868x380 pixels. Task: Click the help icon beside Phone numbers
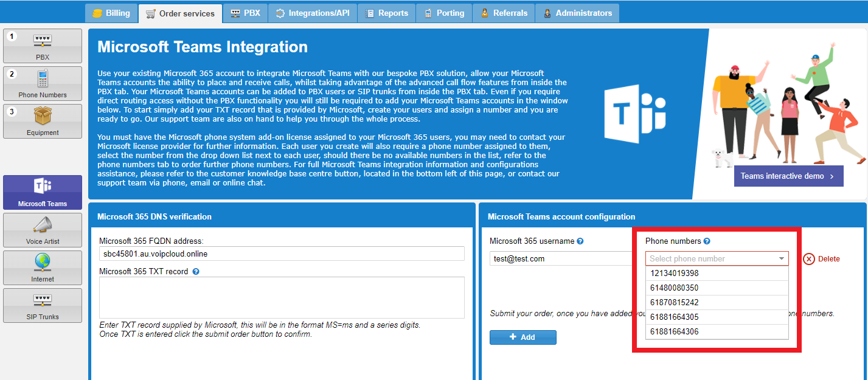coord(707,241)
